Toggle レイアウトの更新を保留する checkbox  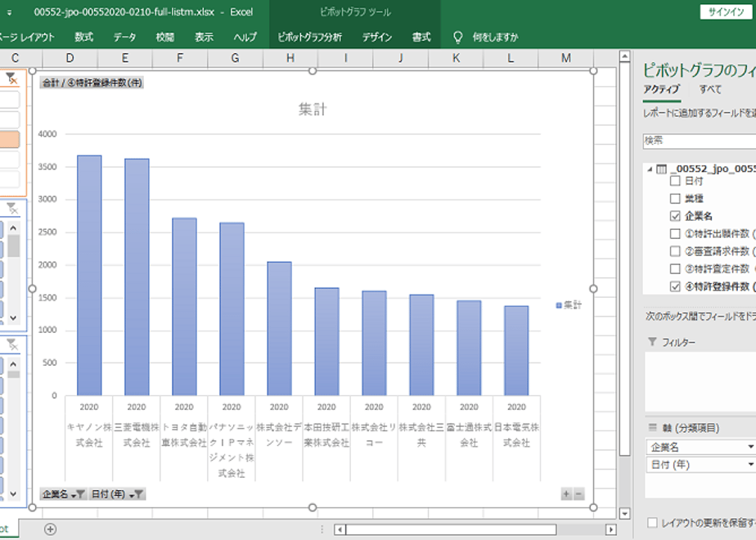click(652, 523)
